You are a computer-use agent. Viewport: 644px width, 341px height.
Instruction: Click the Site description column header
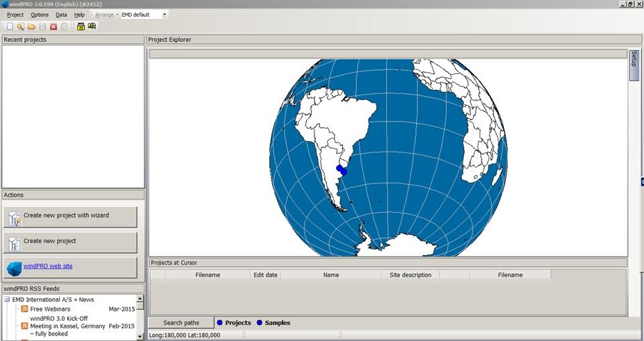pyautogui.click(x=411, y=275)
